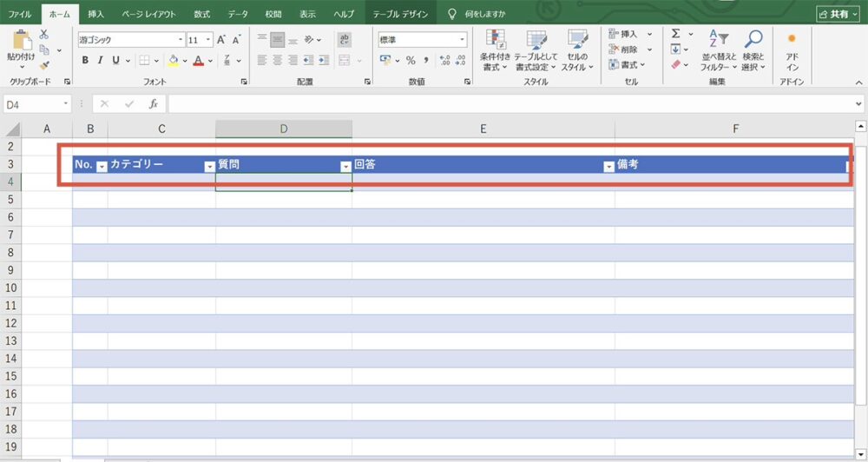
Task: Click the phonetic guide (furigana) icon
Action: click(227, 61)
